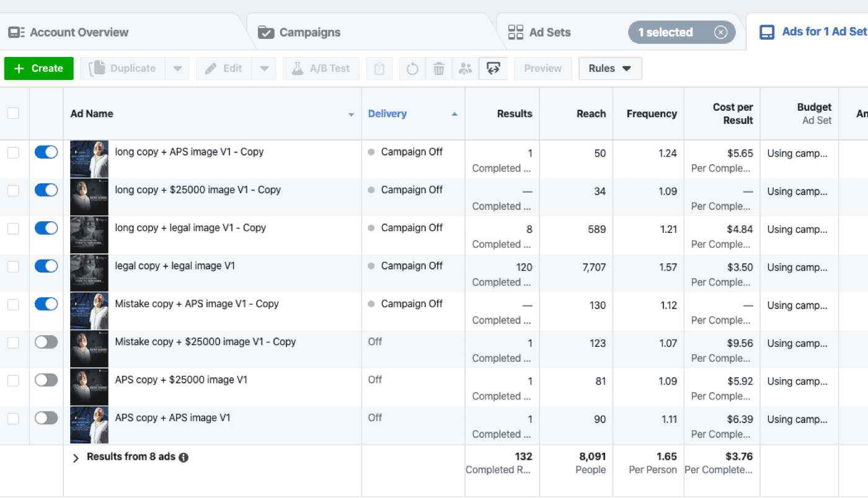868x498 pixels.
Task: Click the Reach column header
Action: pyautogui.click(x=591, y=113)
